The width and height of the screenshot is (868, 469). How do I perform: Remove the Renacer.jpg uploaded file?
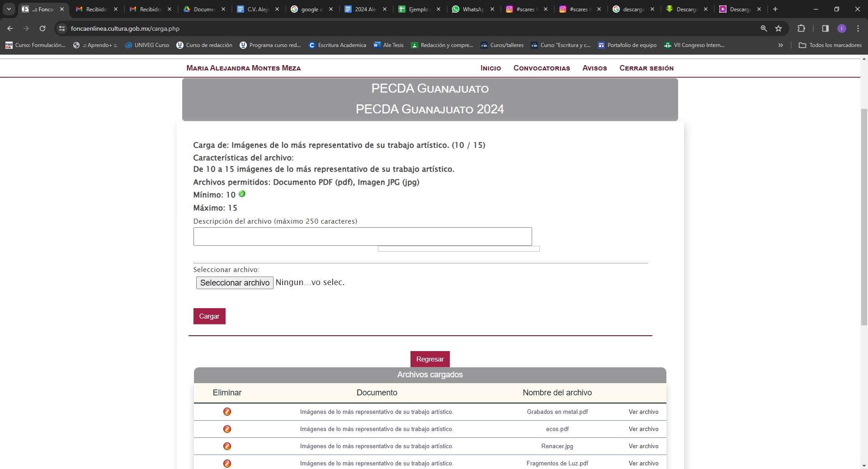(227, 446)
